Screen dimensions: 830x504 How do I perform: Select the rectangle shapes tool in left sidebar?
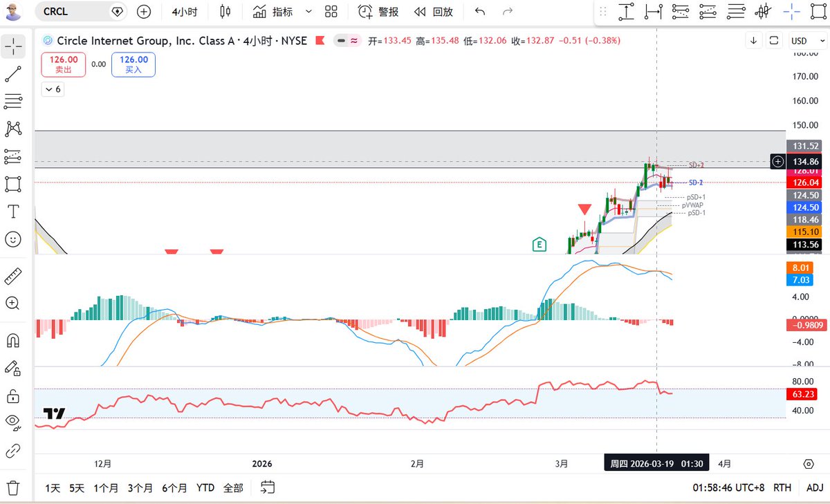click(x=12, y=184)
